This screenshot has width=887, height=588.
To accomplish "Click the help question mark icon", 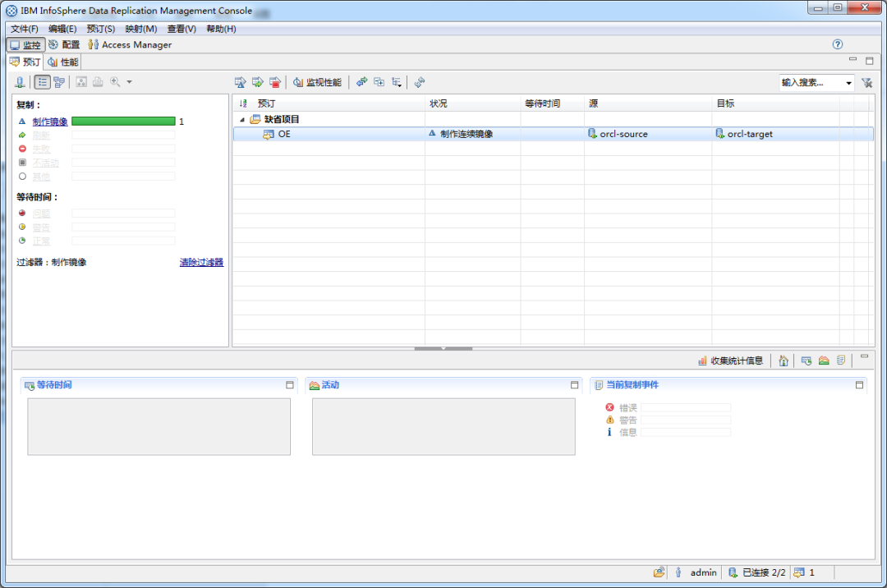I will click(838, 44).
